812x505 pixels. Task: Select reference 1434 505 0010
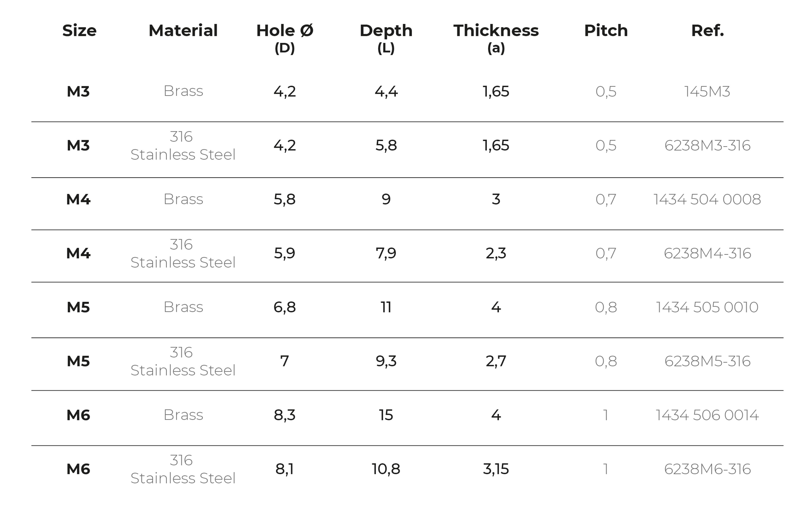(x=707, y=307)
